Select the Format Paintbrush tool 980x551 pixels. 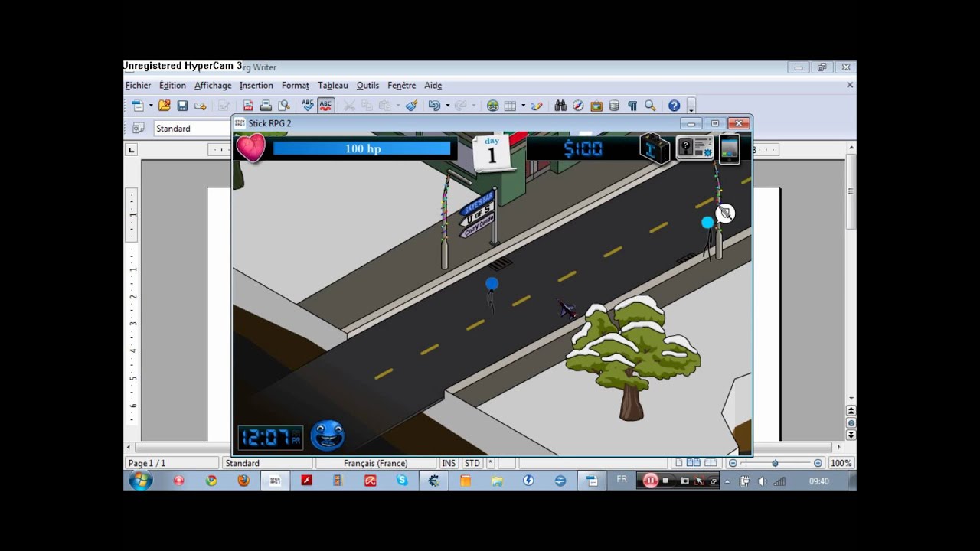click(x=411, y=106)
